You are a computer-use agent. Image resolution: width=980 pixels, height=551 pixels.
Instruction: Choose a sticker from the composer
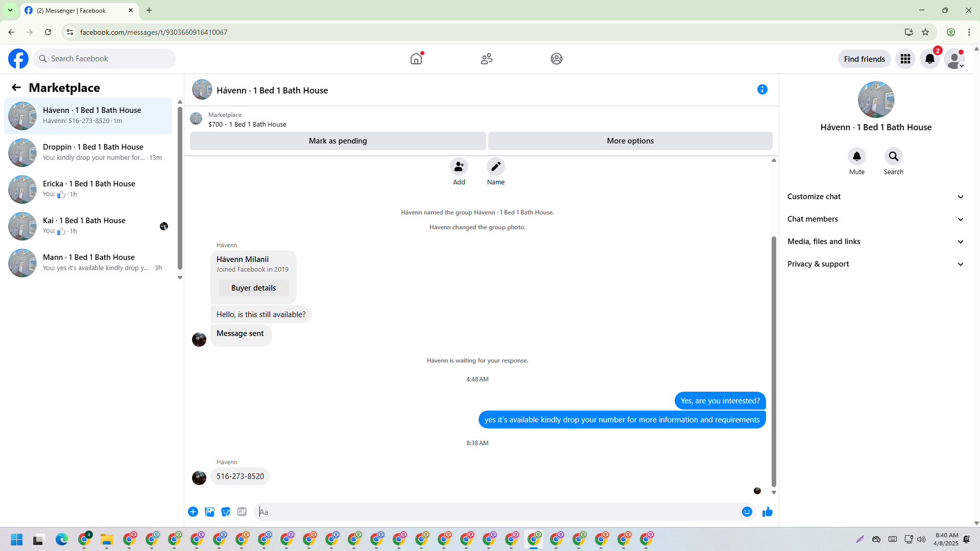tap(226, 512)
